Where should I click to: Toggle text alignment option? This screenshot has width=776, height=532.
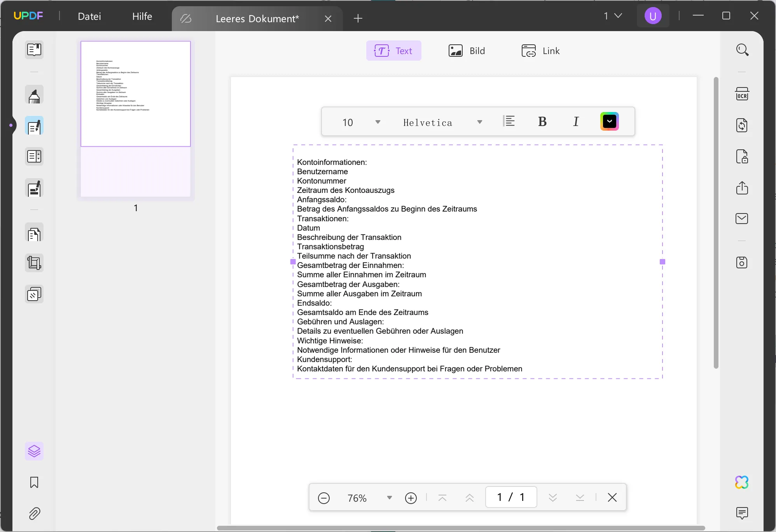[x=508, y=121]
